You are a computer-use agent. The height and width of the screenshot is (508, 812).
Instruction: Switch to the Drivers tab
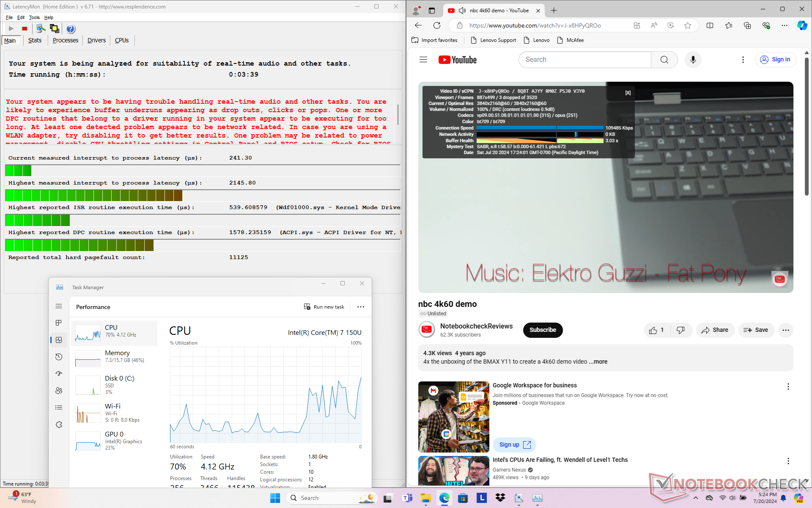(x=96, y=40)
